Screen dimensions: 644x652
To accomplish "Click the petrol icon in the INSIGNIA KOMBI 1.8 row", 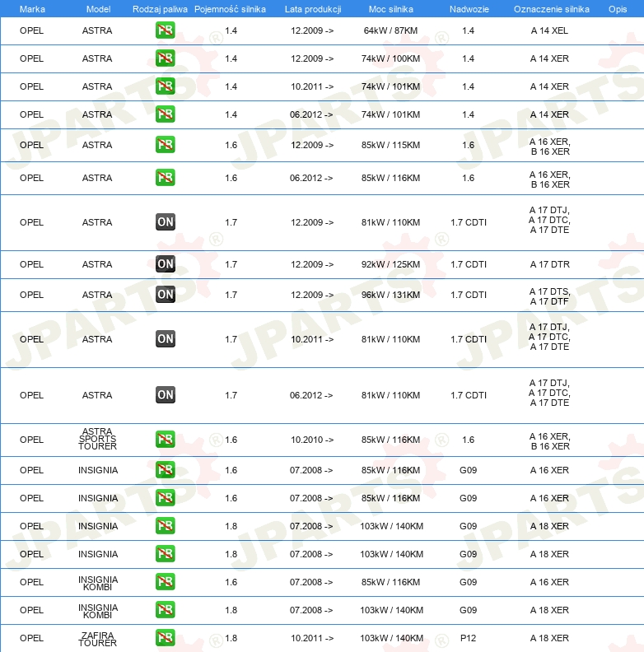I will (166, 609).
